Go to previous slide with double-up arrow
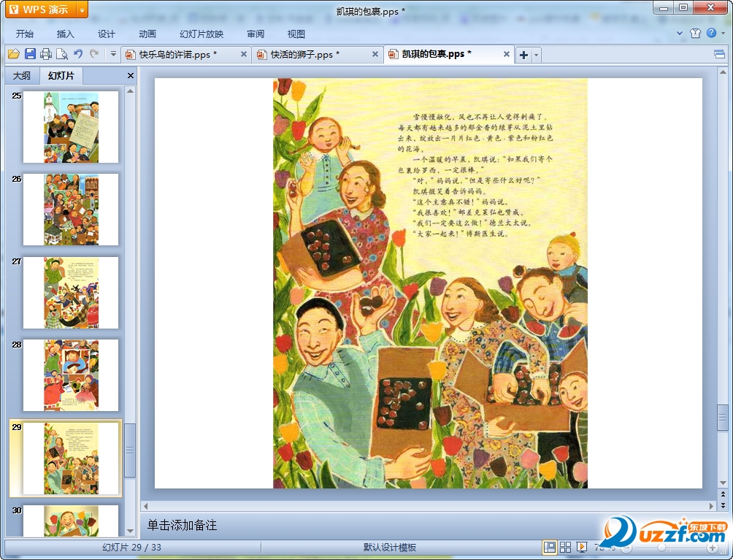 click(723, 494)
